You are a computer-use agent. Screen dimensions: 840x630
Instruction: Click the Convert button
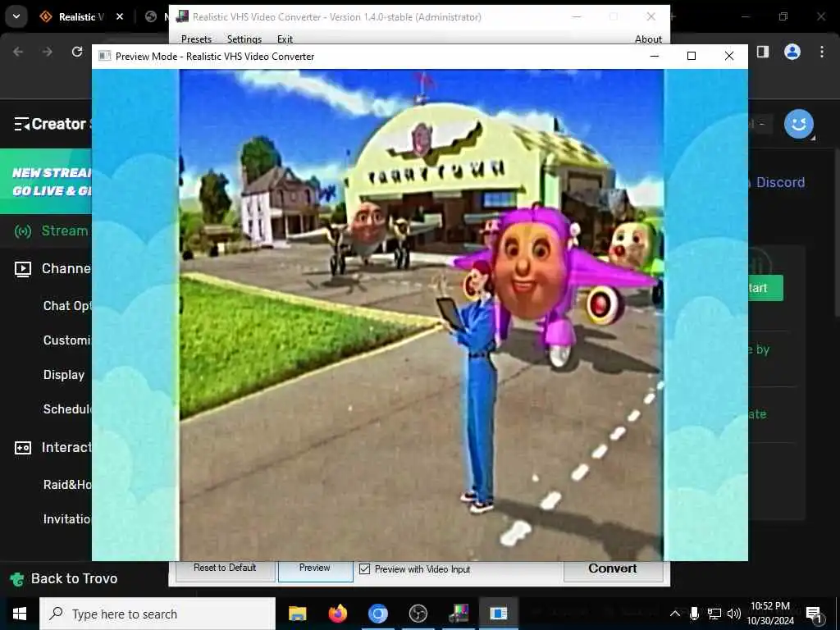612,568
